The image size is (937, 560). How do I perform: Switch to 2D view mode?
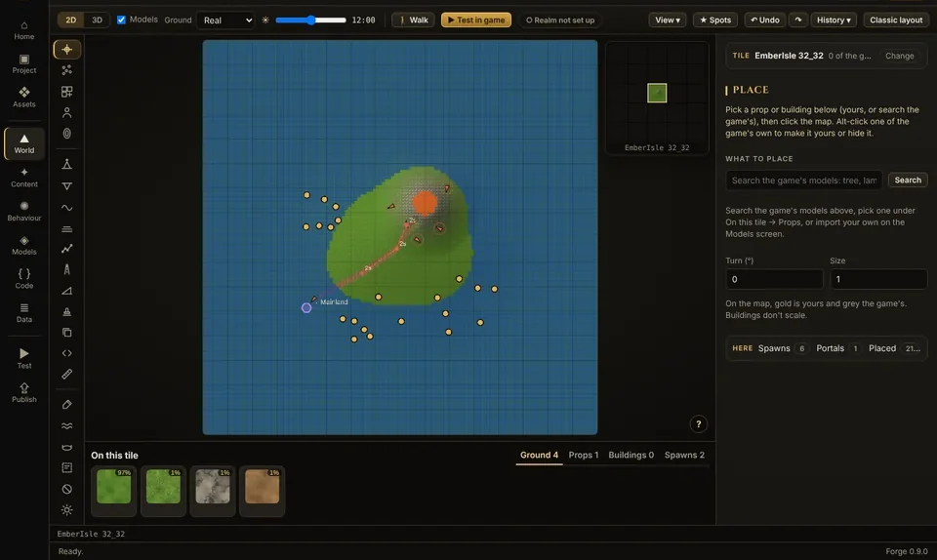point(70,20)
